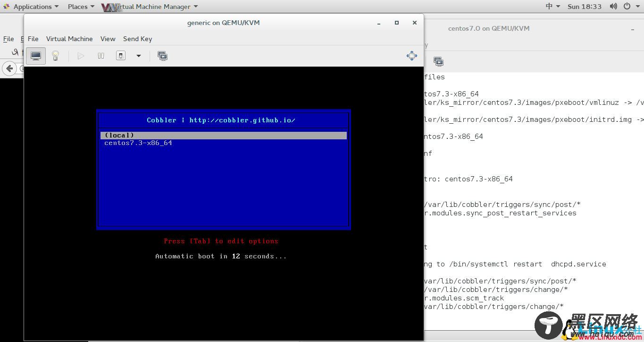Open File menu of generic window
This screenshot has width=644, height=342.
(x=33, y=39)
